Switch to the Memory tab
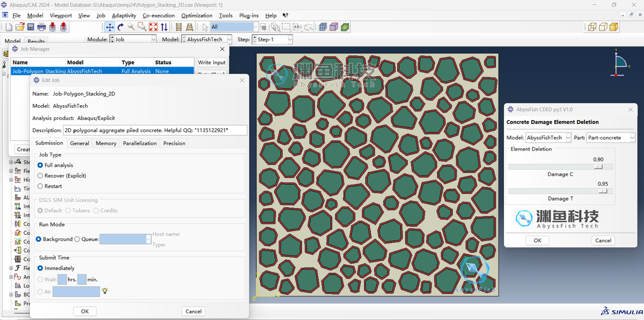644x320 pixels. tap(106, 143)
